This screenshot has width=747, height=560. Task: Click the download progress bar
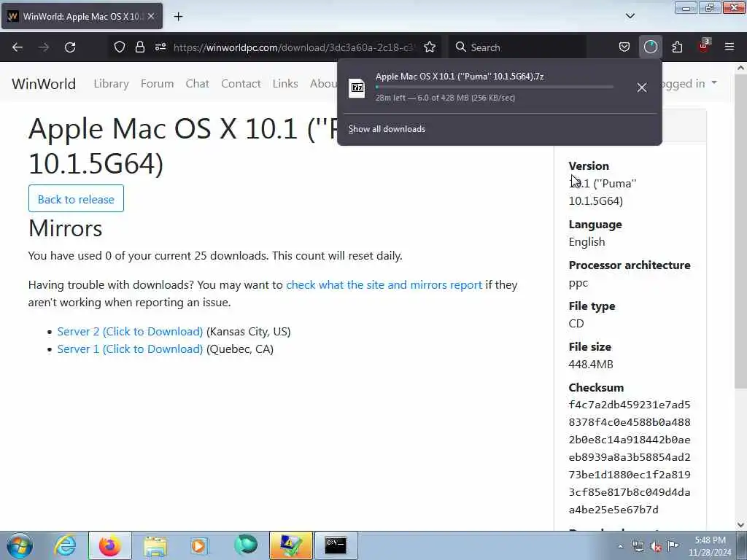(x=494, y=87)
